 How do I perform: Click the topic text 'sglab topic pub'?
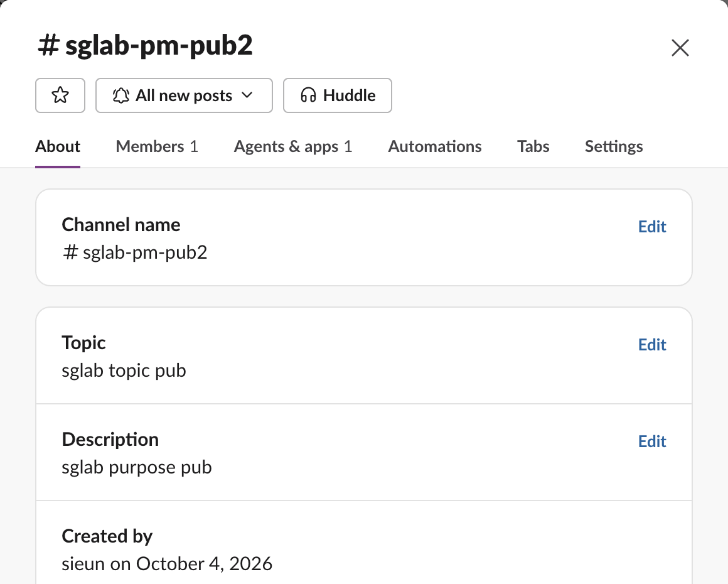[x=124, y=370]
